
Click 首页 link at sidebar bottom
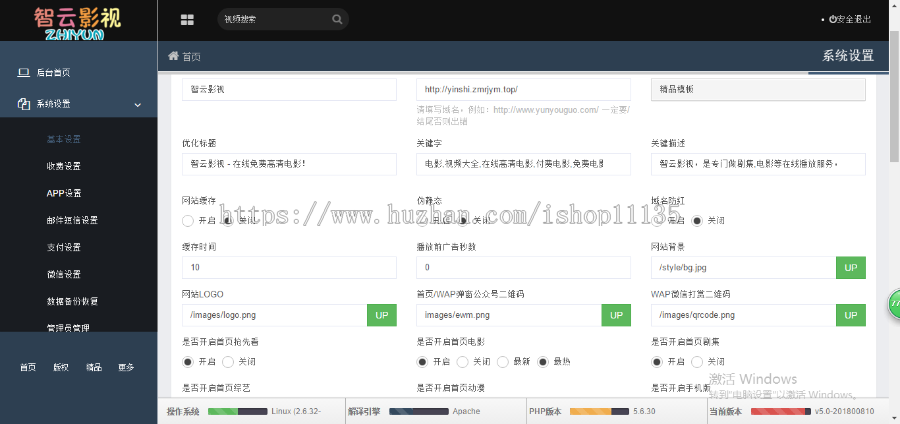(x=28, y=367)
